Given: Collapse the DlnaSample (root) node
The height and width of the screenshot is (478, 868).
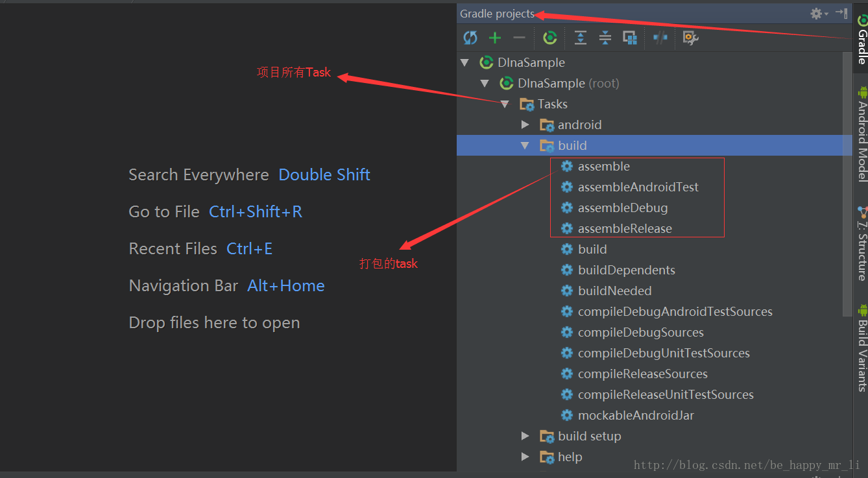Looking at the screenshot, I should [485, 84].
